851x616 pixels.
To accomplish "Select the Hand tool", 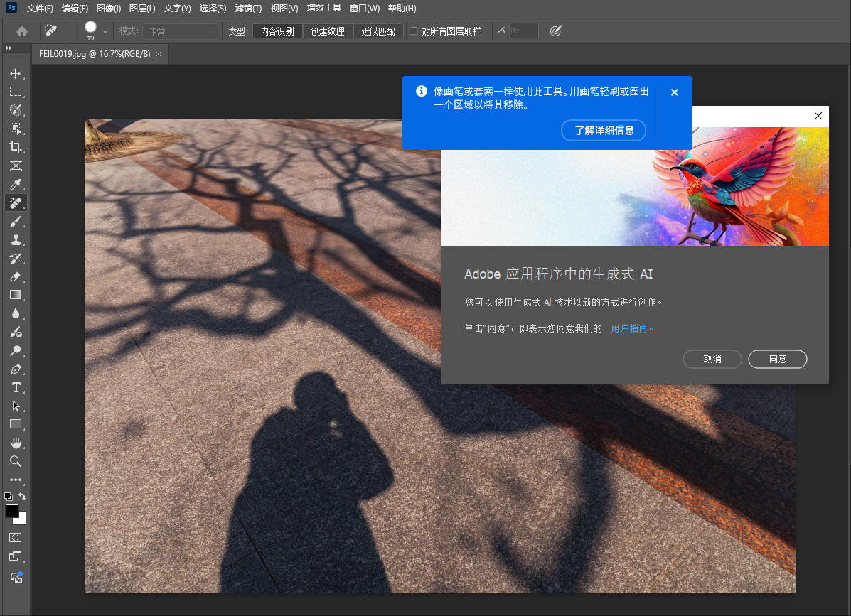I will (x=16, y=443).
